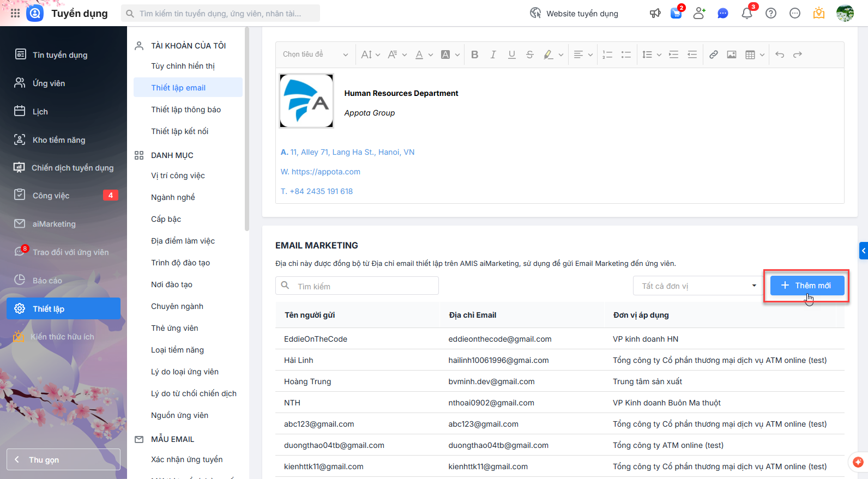
Task: Toggle italic formatting
Action: pyautogui.click(x=493, y=54)
